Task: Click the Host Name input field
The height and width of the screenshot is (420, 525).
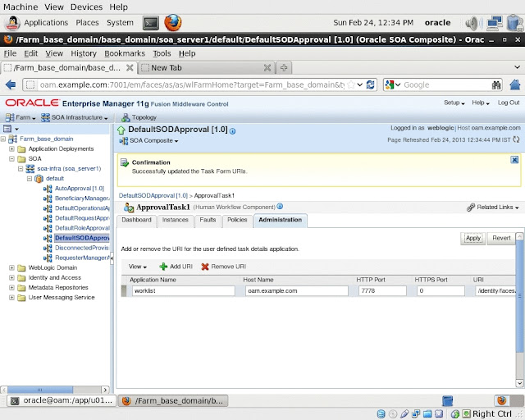Action: coord(297,290)
